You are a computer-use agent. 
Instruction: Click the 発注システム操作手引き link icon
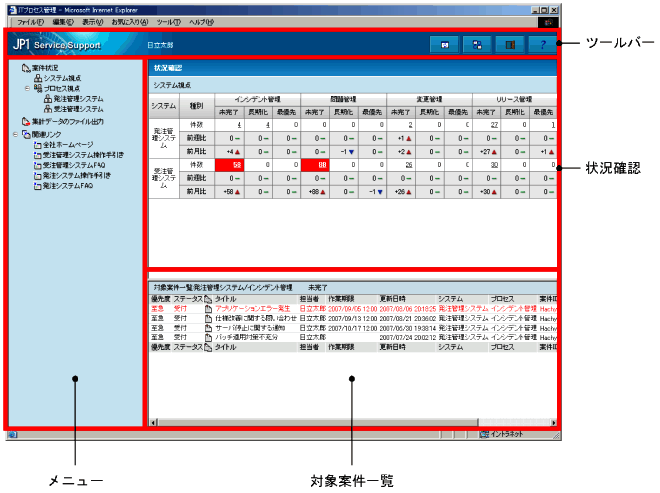[x=38, y=176]
